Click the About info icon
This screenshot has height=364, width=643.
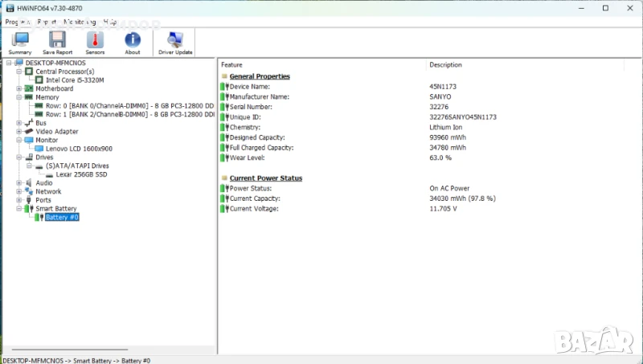[133, 42]
